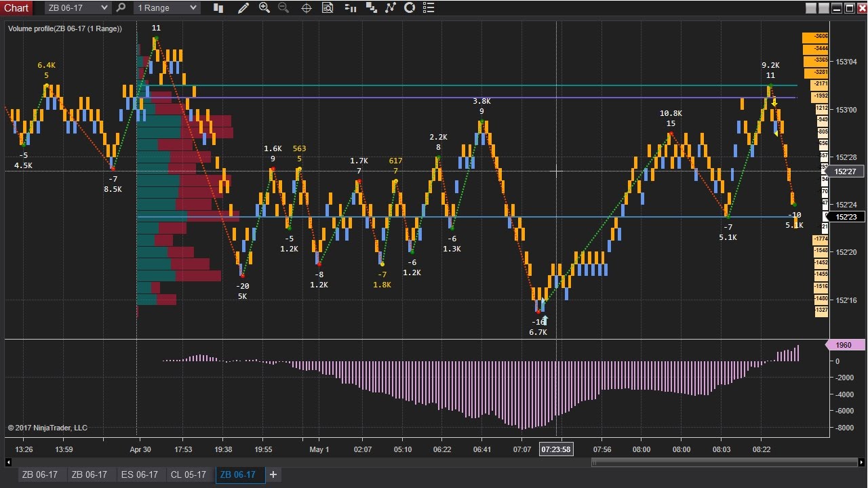Click the chart style bars icon

[x=218, y=7]
